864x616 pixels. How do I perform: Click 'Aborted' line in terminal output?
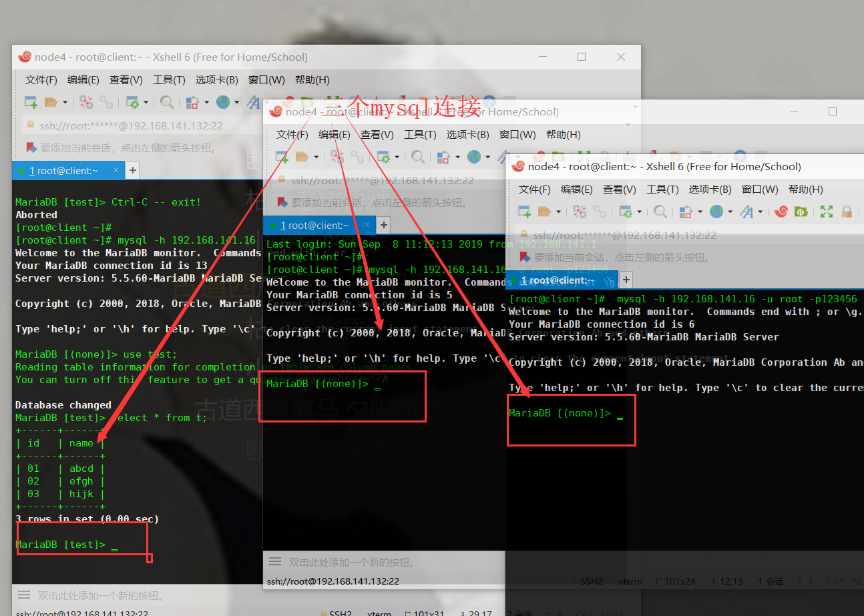(37, 215)
